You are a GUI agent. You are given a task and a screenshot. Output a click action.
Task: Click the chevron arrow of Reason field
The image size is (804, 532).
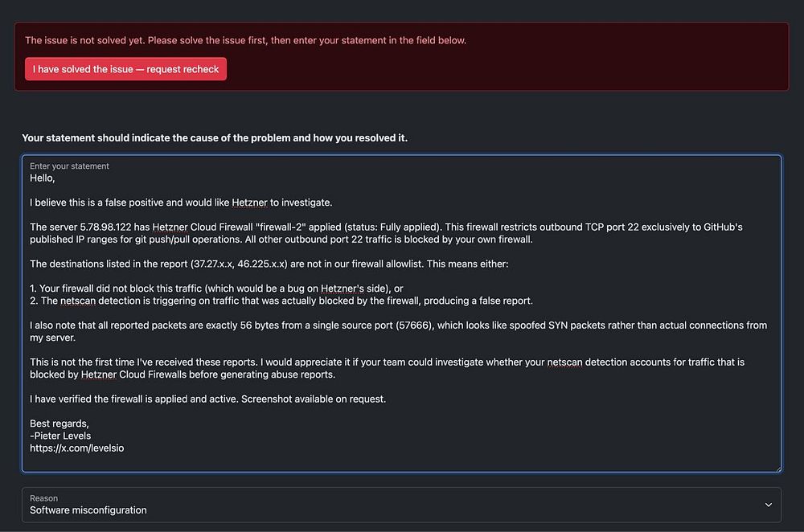point(768,505)
